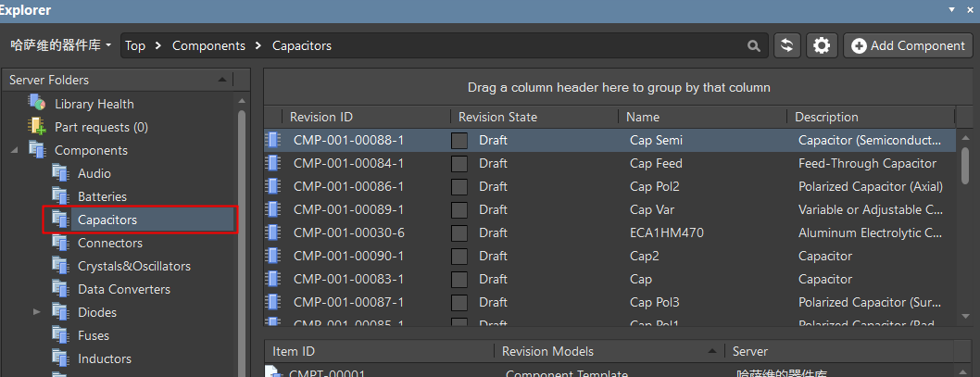Click the Components breadcrumb
Viewport: 980px width, 377px height.
point(208,45)
